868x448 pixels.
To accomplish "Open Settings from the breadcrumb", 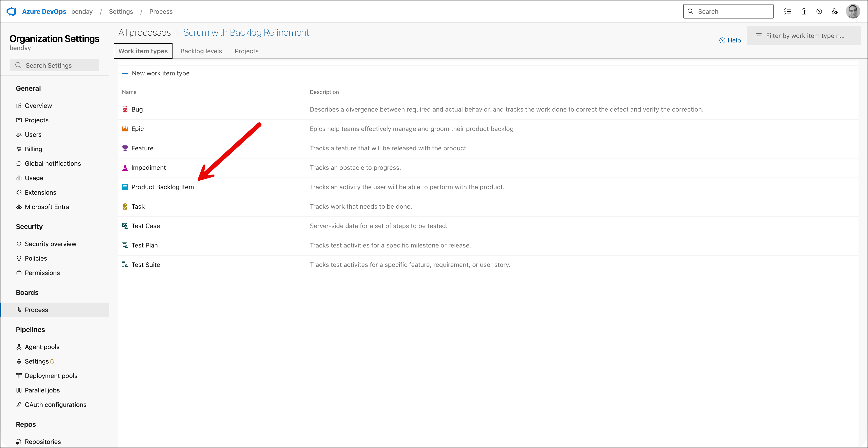I will pyautogui.click(x=121, y=11).
